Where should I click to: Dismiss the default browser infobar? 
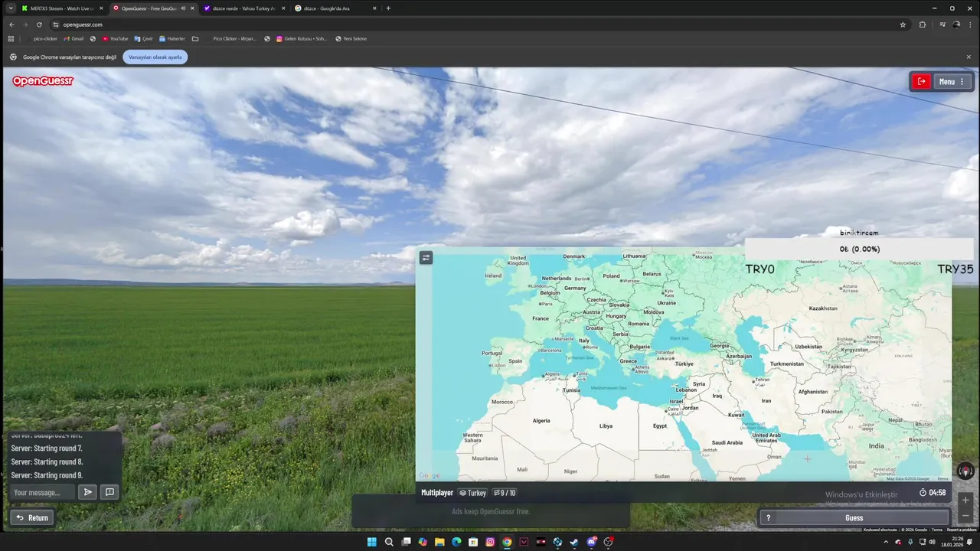pyautogui.click(x=969, y=57)
